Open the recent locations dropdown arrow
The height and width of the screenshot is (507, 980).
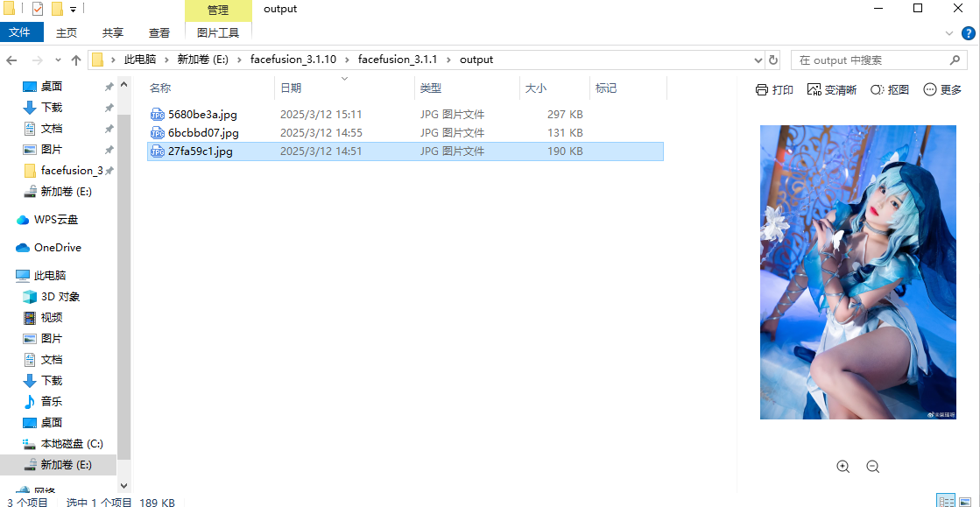tap(58, 60)
